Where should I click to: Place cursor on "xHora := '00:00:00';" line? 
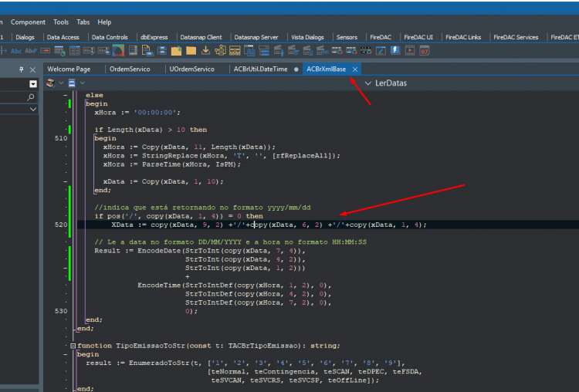click(137, 113)
